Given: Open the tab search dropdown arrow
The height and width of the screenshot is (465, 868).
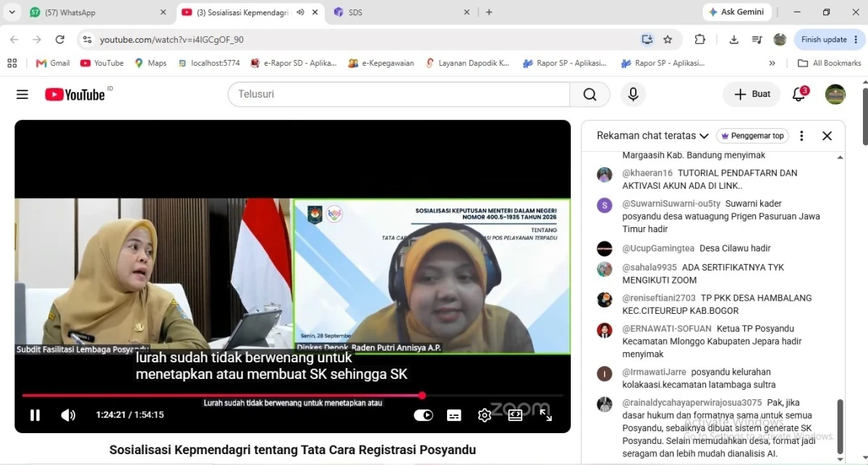Looking at the screenshot, I should tap(12, 12).
